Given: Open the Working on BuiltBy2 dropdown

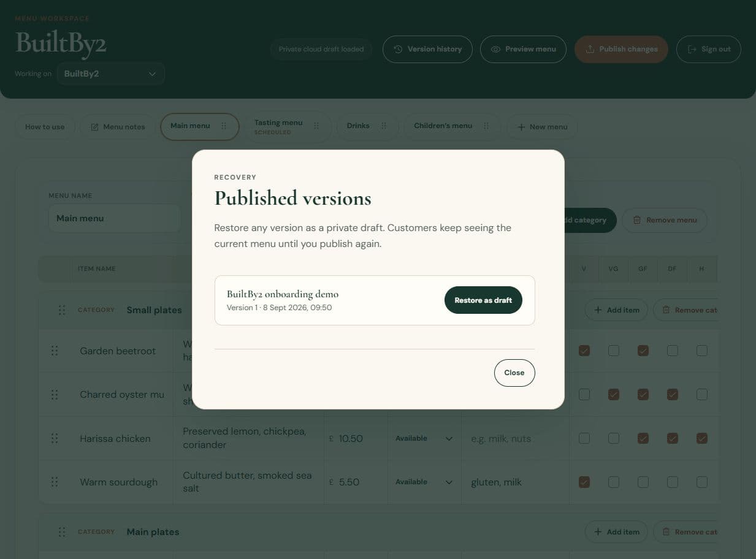Looking at the screenshot, I should pyautogui.click(x=110, y=74).
